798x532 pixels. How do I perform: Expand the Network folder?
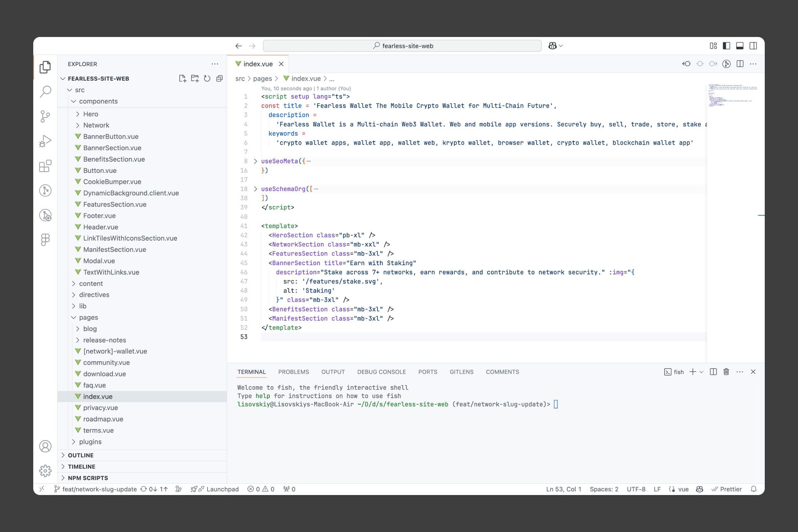point(142,126)
